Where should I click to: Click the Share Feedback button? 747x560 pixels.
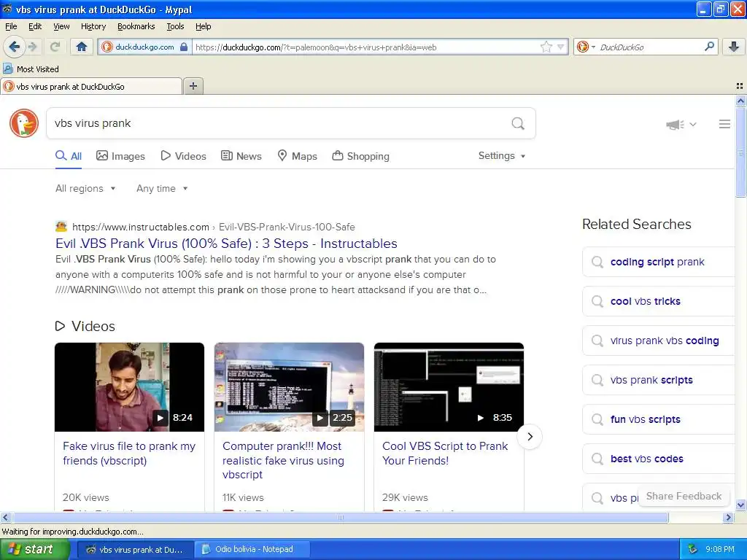pyautogui.click(x=684, y=496)
